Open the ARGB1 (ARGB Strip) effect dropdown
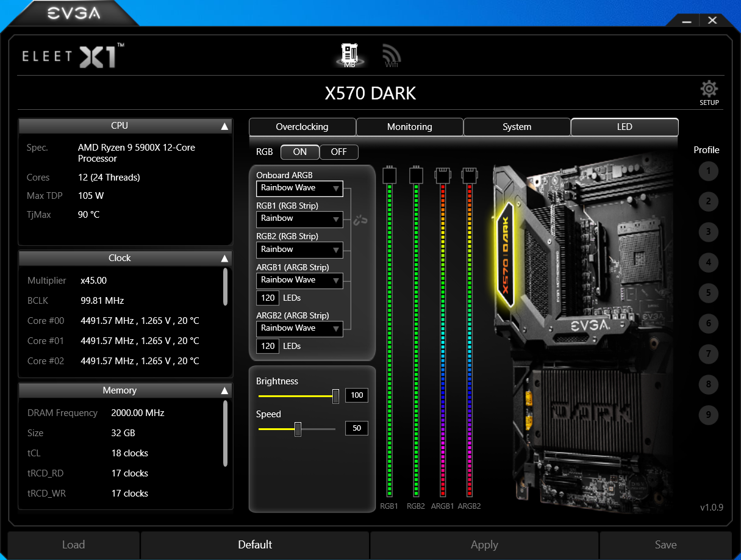Viewport: 741px width, 560px height. click(299, 281)
